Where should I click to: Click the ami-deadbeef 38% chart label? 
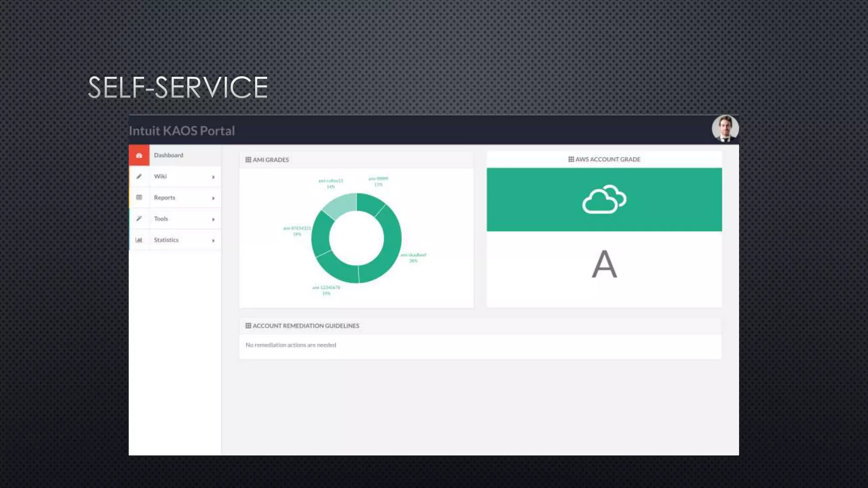pyautogui.click(x=413, y=258)
